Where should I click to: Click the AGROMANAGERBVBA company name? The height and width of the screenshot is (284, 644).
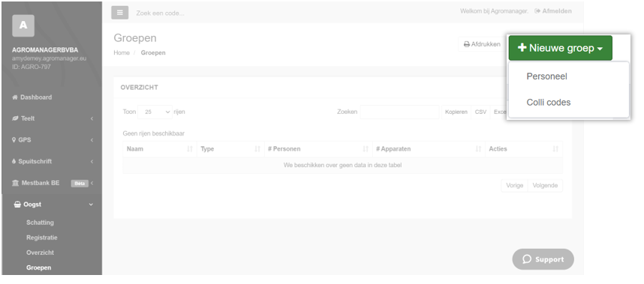click(x=45, y=50)
